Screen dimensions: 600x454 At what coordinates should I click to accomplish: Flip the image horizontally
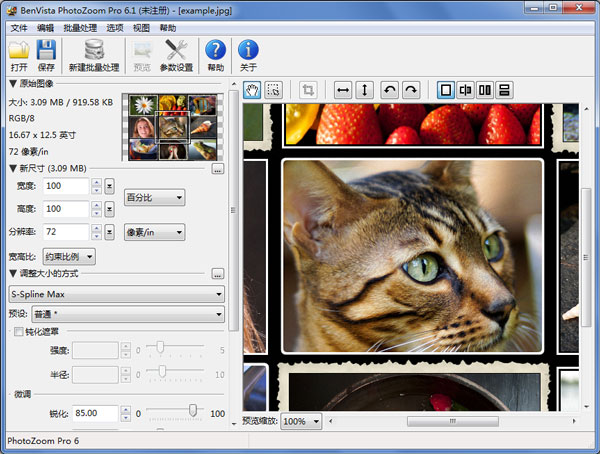point(343,90)
